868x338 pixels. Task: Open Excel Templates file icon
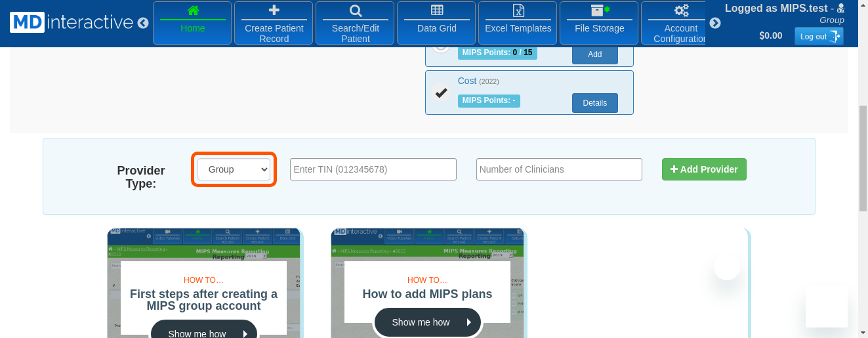[x=518, y=11]
